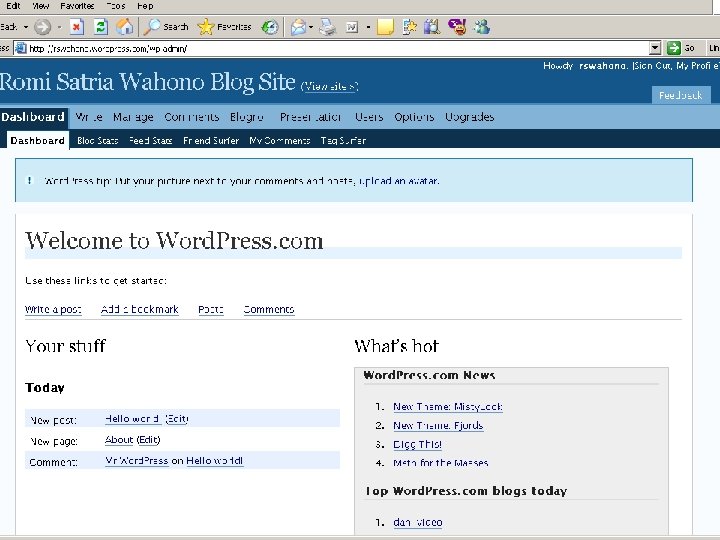Click the Posts quick link
Viewport: 720px width, 540px height.
tap(211, 309)
